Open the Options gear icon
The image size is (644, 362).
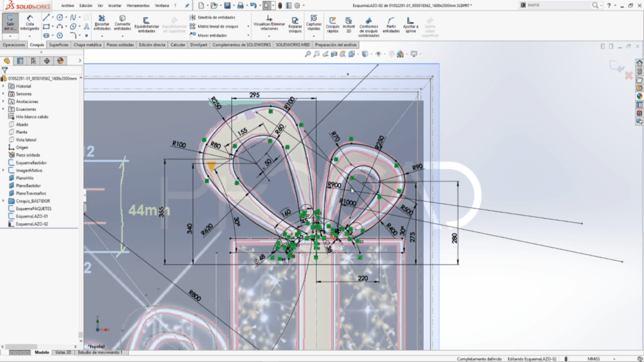click(297, 5)
